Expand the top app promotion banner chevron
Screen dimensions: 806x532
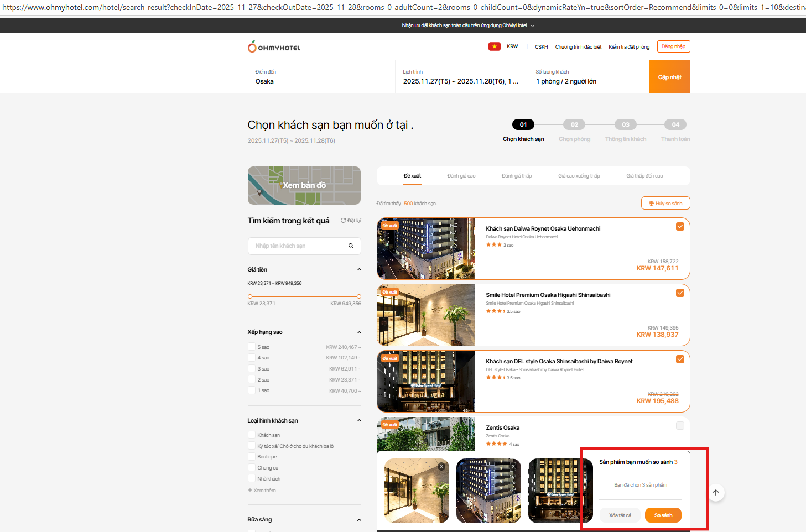point(533,26)
